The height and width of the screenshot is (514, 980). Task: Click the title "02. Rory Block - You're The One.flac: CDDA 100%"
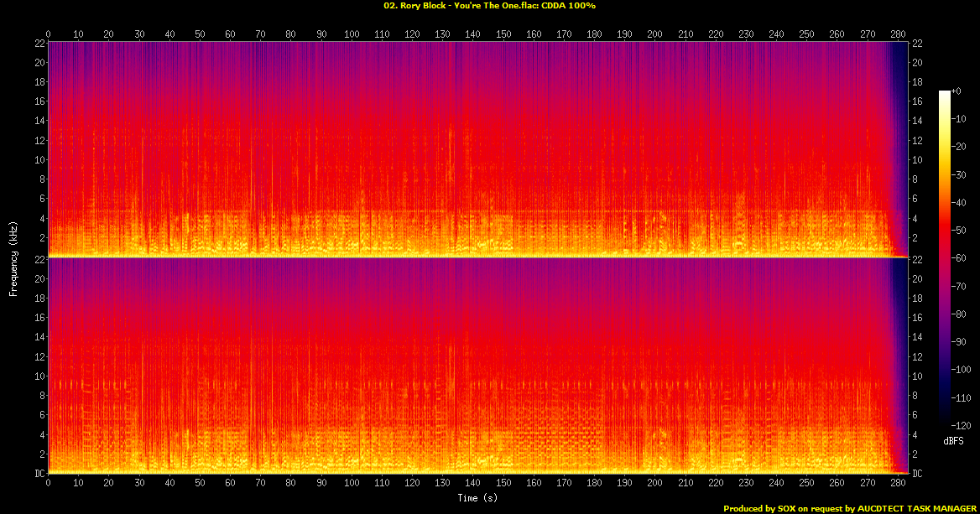tap(489, 6)
